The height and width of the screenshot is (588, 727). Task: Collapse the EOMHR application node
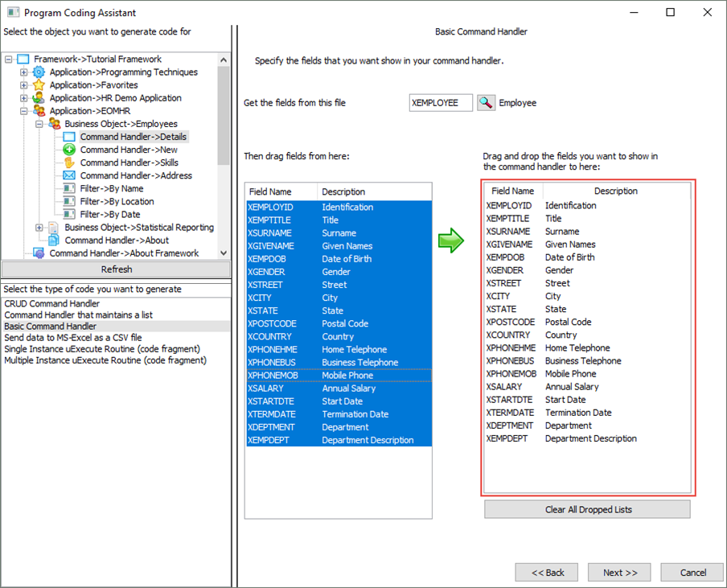[23, 111]
